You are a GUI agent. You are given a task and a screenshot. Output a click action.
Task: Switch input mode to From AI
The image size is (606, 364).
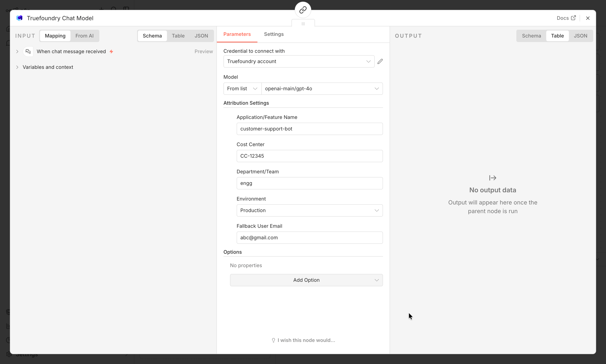(84, 36)
